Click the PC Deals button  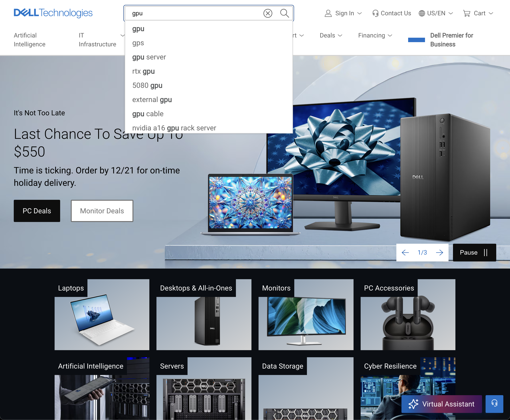click(x=37, y=211)
